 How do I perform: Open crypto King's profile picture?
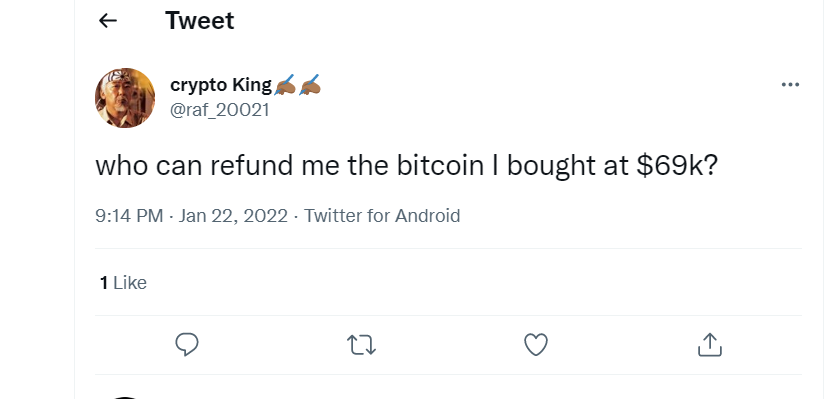[x=125, y=98]
